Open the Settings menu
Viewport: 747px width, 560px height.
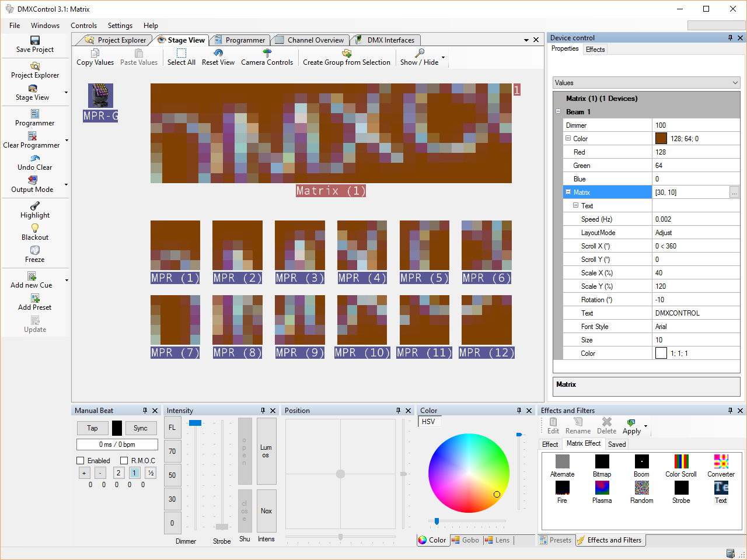[x=120, y=26]
